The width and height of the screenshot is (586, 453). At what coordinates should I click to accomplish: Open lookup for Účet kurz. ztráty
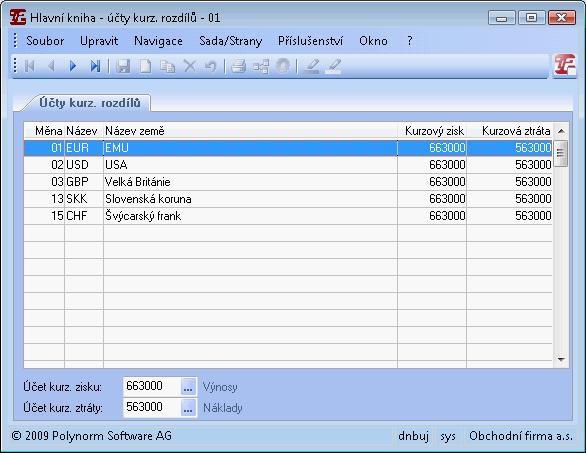click(188, 407)
